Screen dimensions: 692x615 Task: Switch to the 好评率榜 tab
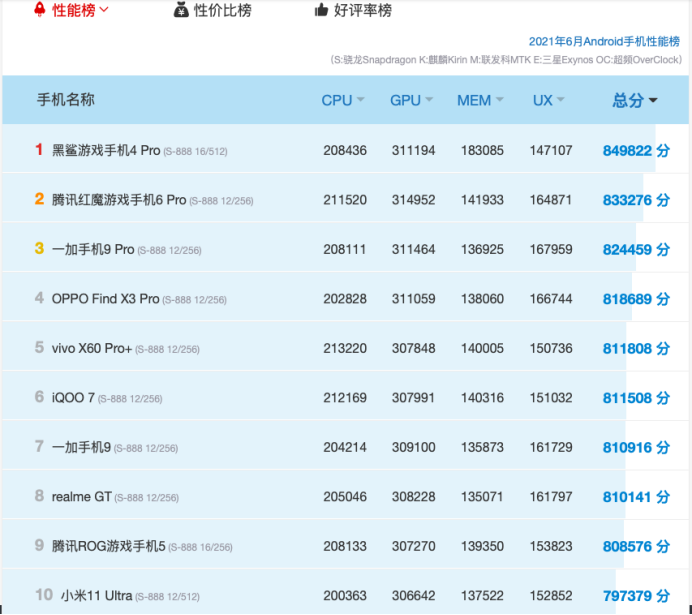[x=363, y=10]
